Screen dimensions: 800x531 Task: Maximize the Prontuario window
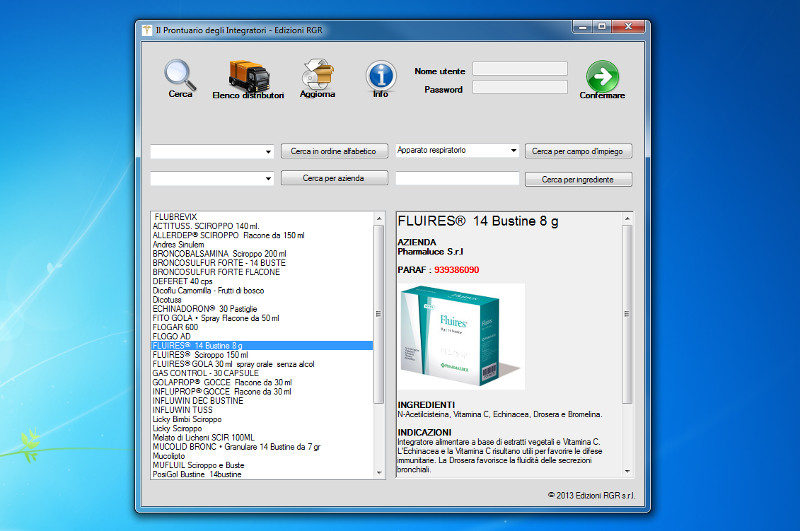pyautogui.click(x=602, y=26)
